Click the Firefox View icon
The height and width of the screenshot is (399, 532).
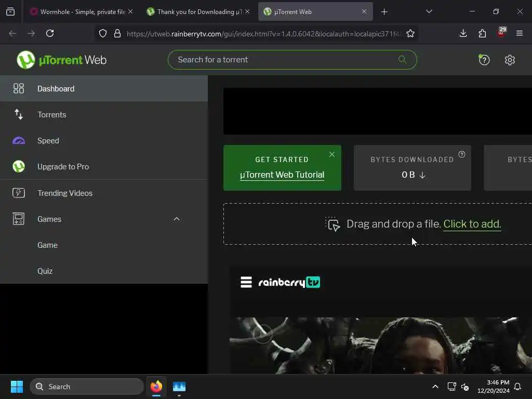(x=10, y=11)
